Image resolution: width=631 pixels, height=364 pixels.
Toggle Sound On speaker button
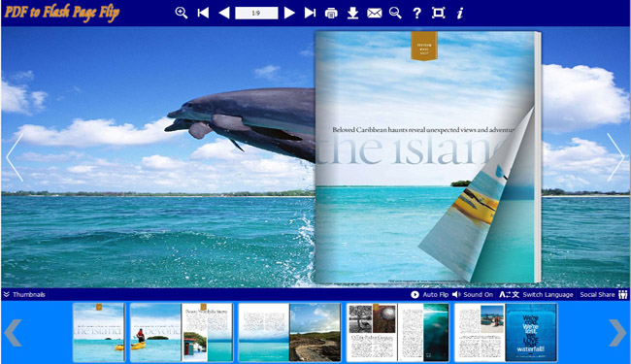point(473,294)
